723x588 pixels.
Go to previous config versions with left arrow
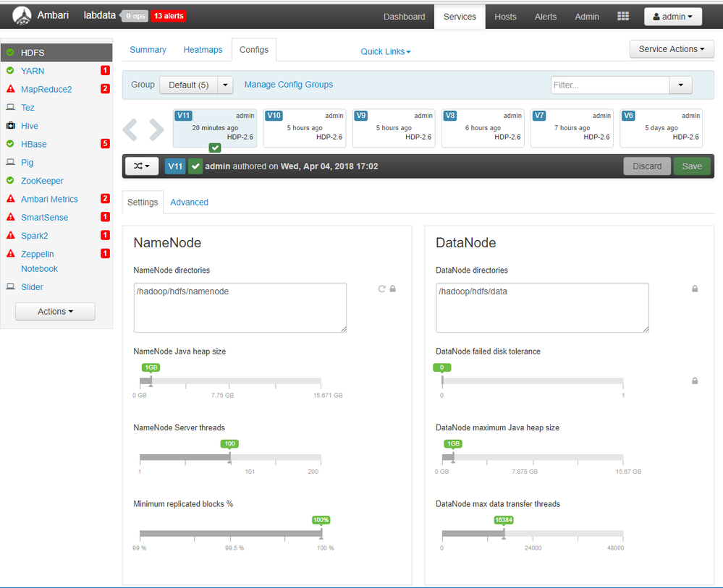pyautogui.click(x=130, y=129)
